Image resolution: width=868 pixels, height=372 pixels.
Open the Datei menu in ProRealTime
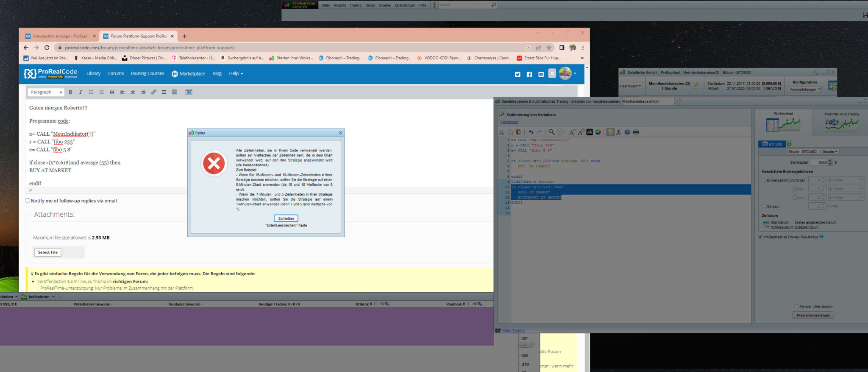tap(325, 5)
